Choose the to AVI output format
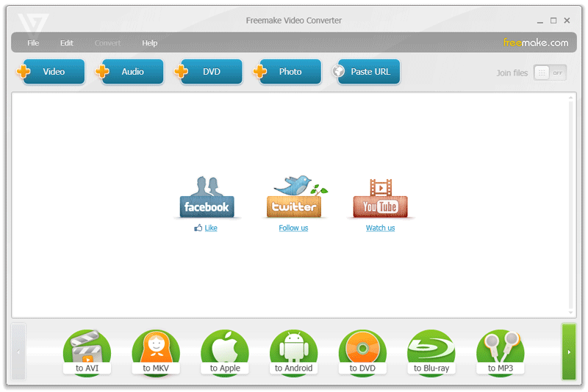This screenshot has width=588, height=392. tap(87, 352)
